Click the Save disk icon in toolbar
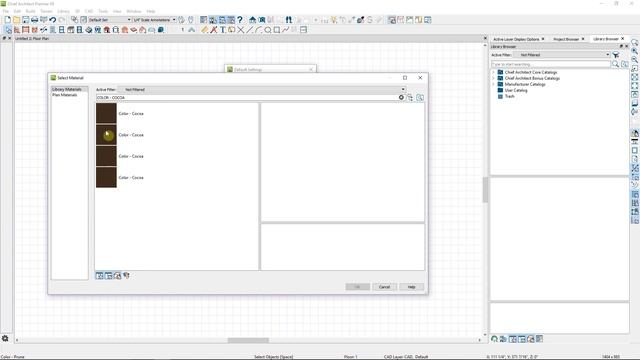This screenshot has height=360, width=640. (25, 20)
